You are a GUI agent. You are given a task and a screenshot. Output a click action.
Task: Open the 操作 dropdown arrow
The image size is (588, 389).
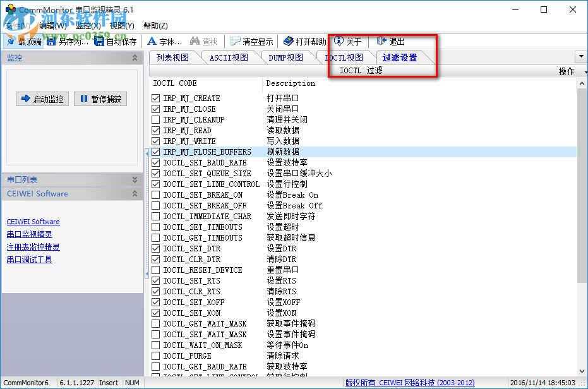(x=585, y=72)
